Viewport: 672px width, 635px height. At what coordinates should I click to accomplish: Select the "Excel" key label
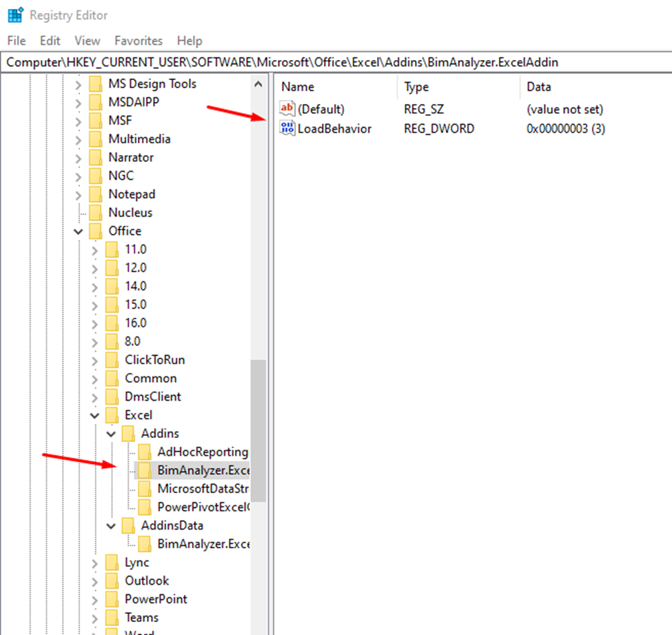pos(139,415)
